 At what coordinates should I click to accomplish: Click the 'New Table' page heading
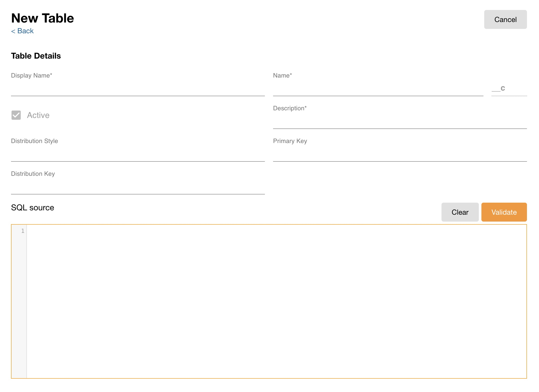[42, 18]
